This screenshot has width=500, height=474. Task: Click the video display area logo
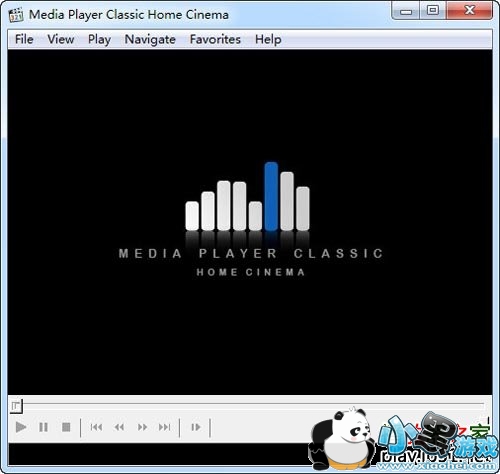coord(251,219)
